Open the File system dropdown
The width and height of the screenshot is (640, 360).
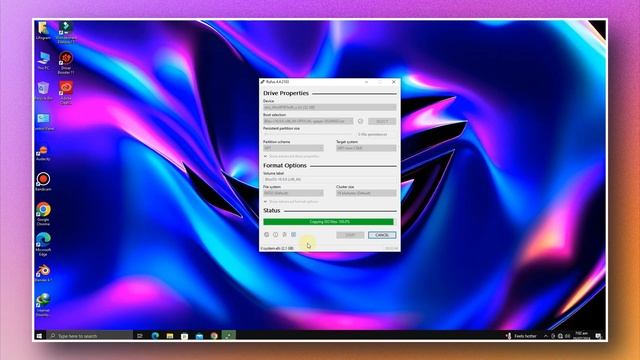(x=293, y=193)
